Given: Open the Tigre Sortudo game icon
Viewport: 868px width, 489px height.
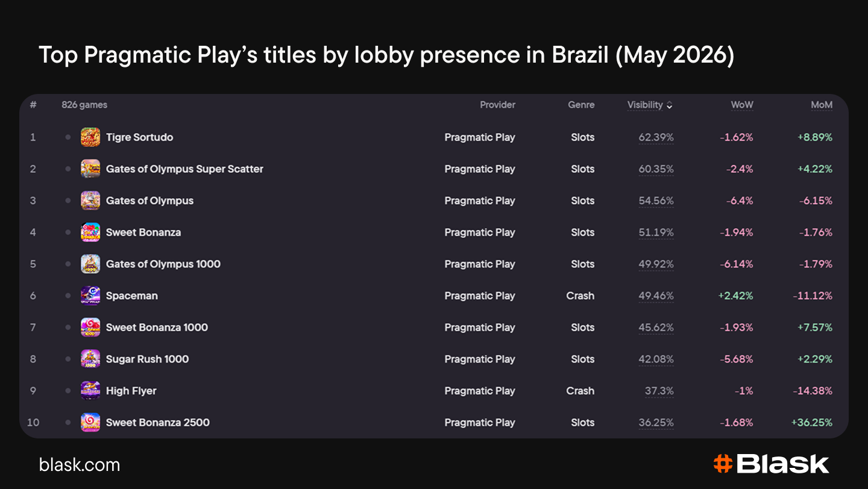Looking at the screenshot, I should pyautogui.click(x=90, y=137).
